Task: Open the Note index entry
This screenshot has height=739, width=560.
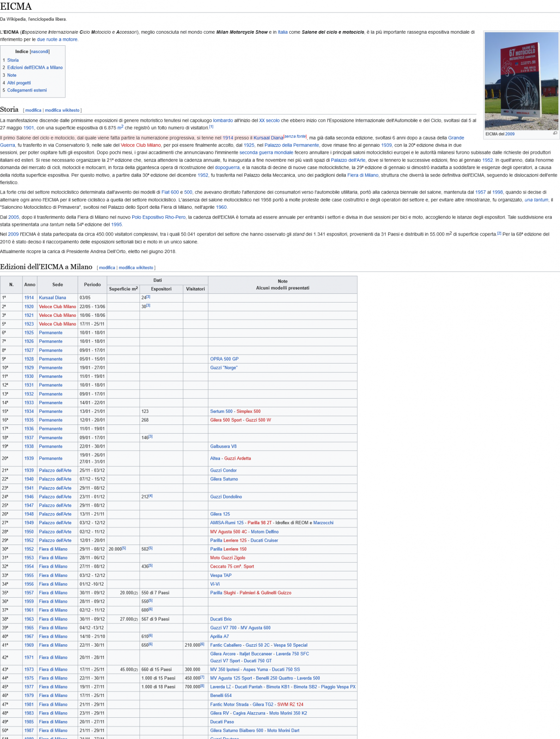Action: click(12, 75)
